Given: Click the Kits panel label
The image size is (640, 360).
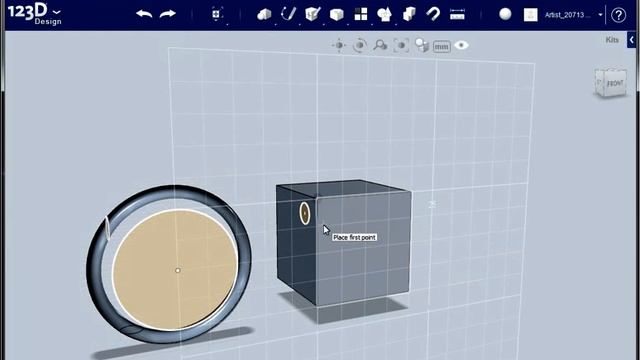Looking at the screenshot, I should click(x=612, y=40).
